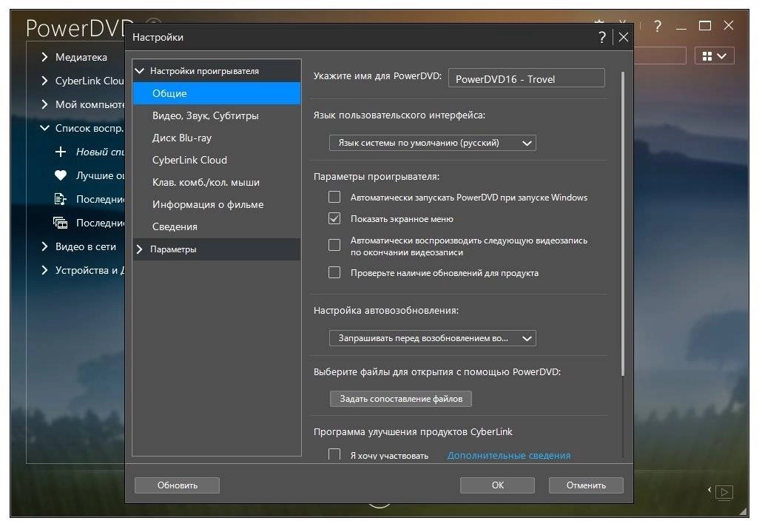The height and width of the screenshot is (532, 762).
Task: Expand the Параметры section
Action: (x=140, y=249)
